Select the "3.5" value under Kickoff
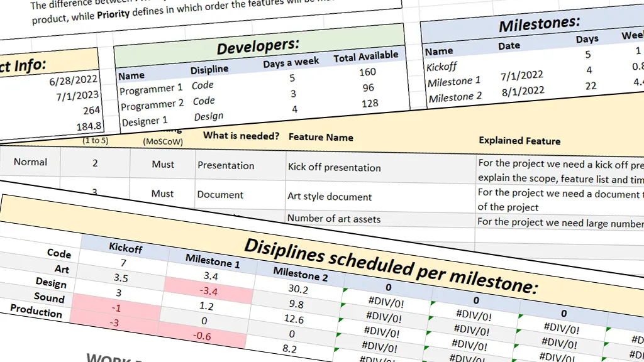Viewport: 644px width, 362px height. pos(121,278)
